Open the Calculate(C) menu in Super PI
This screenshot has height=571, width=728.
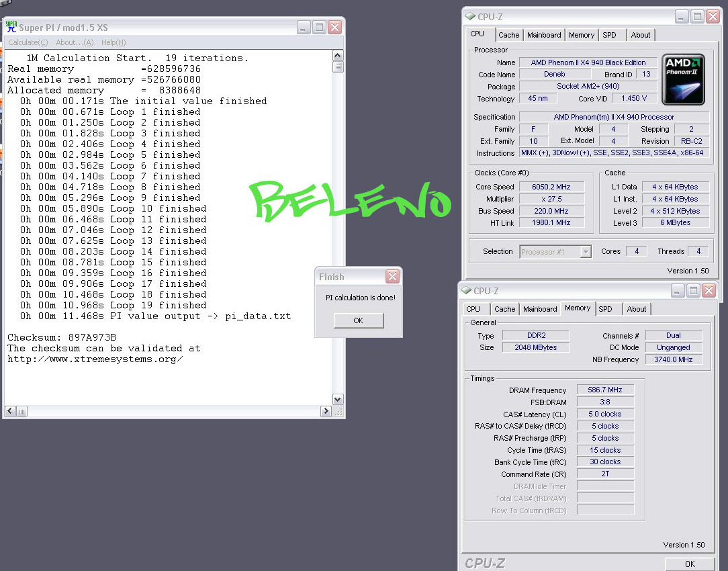tap(28, 42)
